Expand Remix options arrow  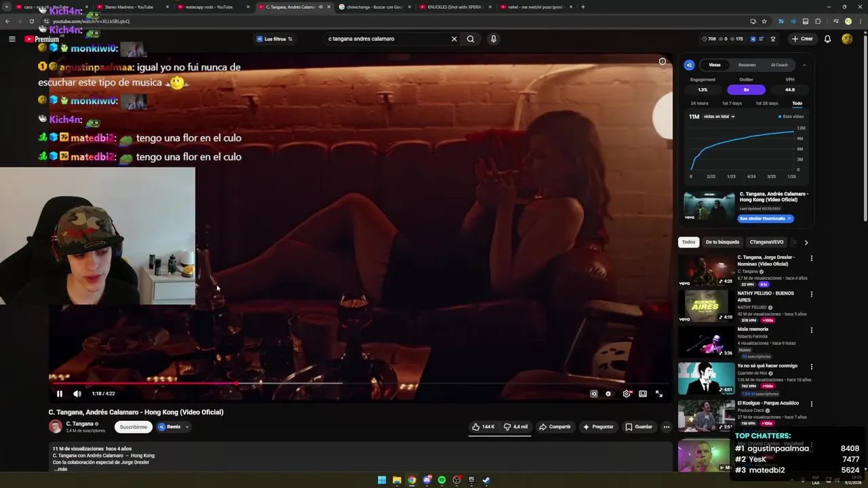186,427
